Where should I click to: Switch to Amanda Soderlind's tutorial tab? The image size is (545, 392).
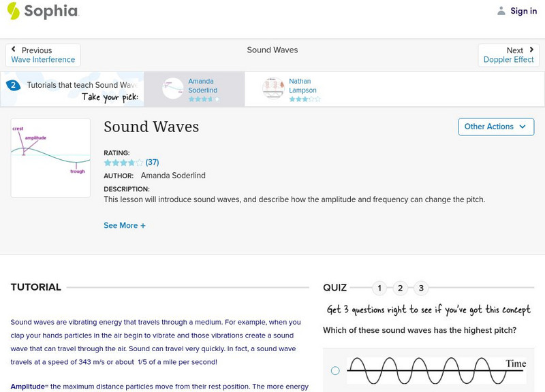(x=202, y=86)
